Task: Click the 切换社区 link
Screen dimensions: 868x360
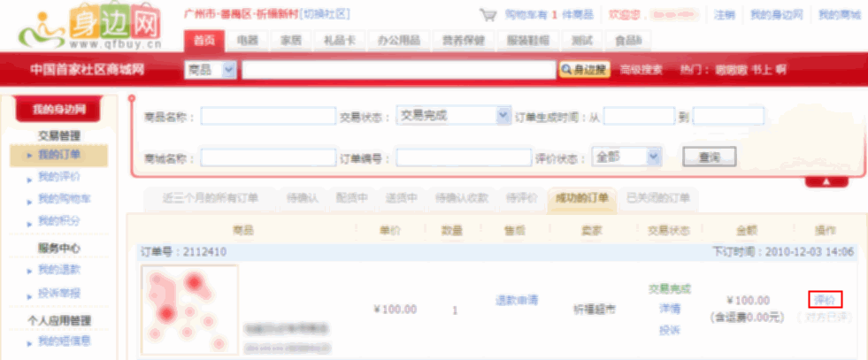Action: (325, 15)
